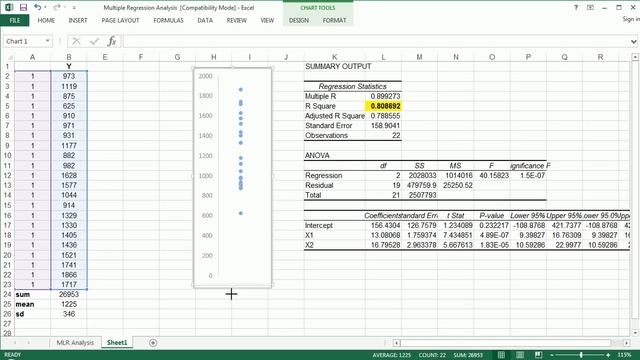The width and height of the screenshot is (640, 360).
Task: Open Ribbon Display Options icon
Action: [x=590, y=7]
